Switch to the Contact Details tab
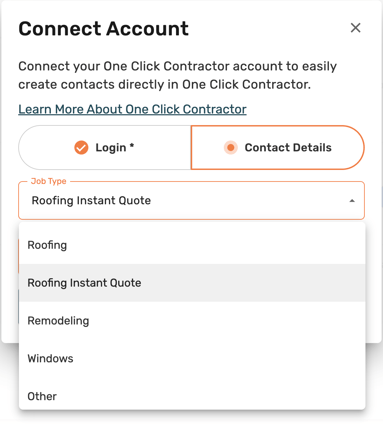 [x=278, y=147]
